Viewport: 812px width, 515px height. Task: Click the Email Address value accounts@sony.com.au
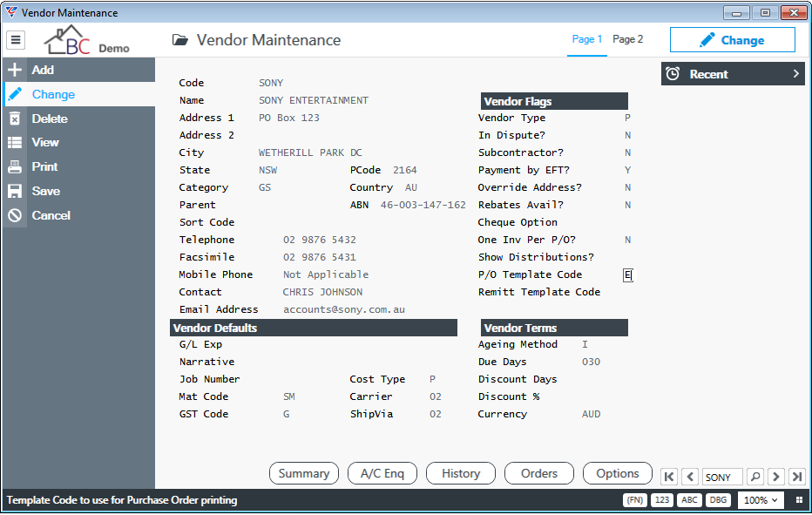(x=344, y=310)
